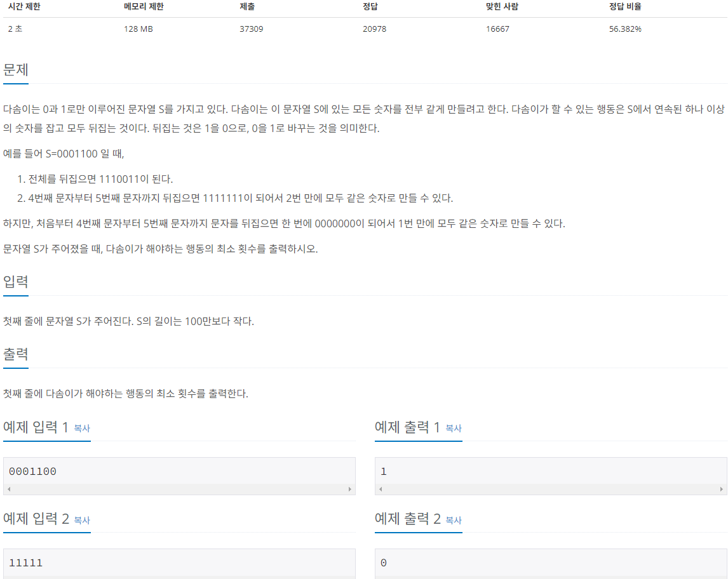Image resolution: width=728 pixels, height=579 pixels.
Task: Click the 출력 section heading
Action: coord(16,354)
